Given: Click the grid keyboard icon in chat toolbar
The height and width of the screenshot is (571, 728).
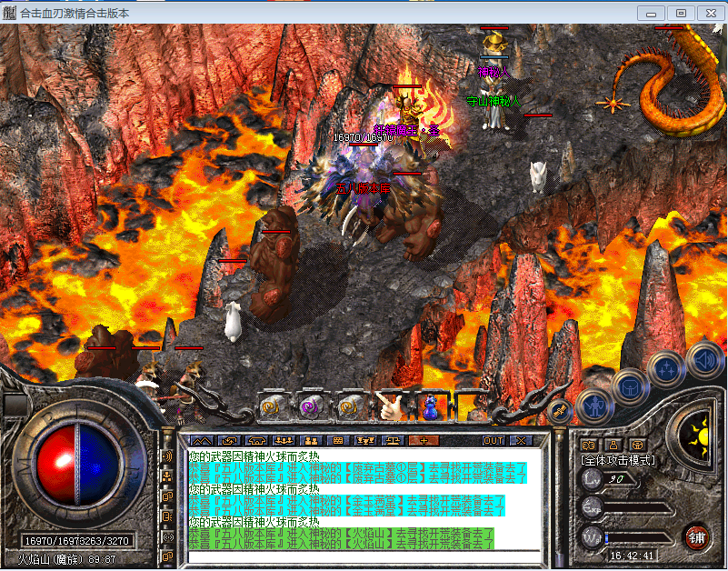Looking at the screenshot, I should [x=338, y=440].
